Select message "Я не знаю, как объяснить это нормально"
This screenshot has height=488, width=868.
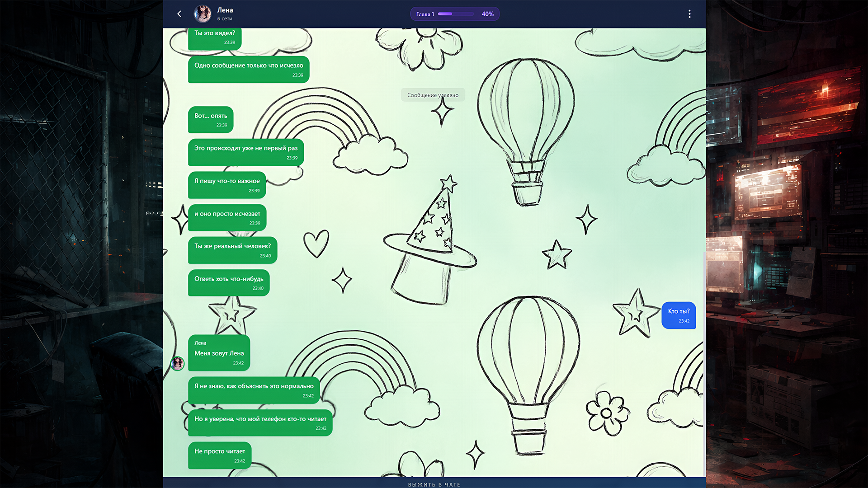254,390
